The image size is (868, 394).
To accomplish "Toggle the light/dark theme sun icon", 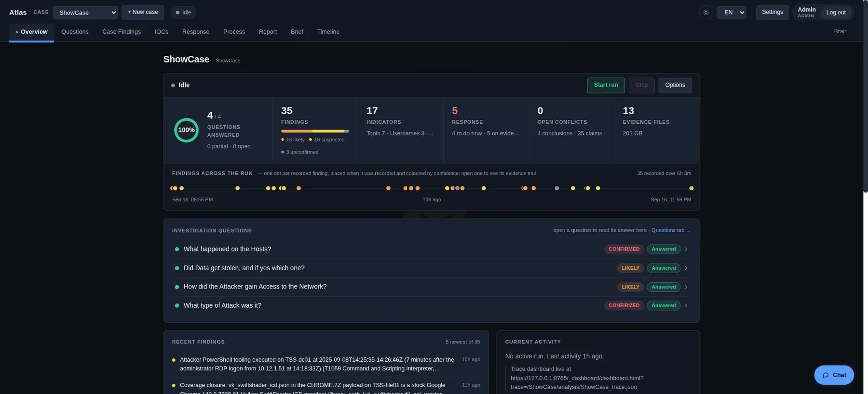I will click(x=706, y=13).
